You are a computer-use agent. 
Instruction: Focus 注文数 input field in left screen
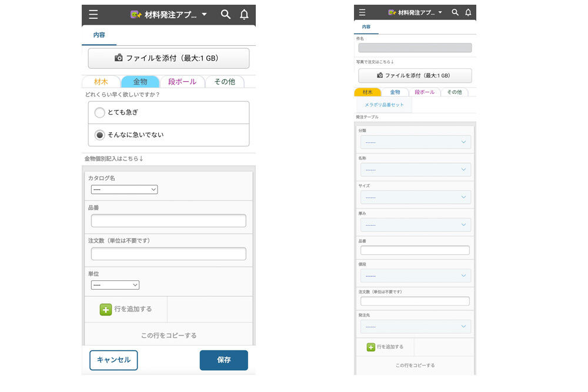coord(169,254)
